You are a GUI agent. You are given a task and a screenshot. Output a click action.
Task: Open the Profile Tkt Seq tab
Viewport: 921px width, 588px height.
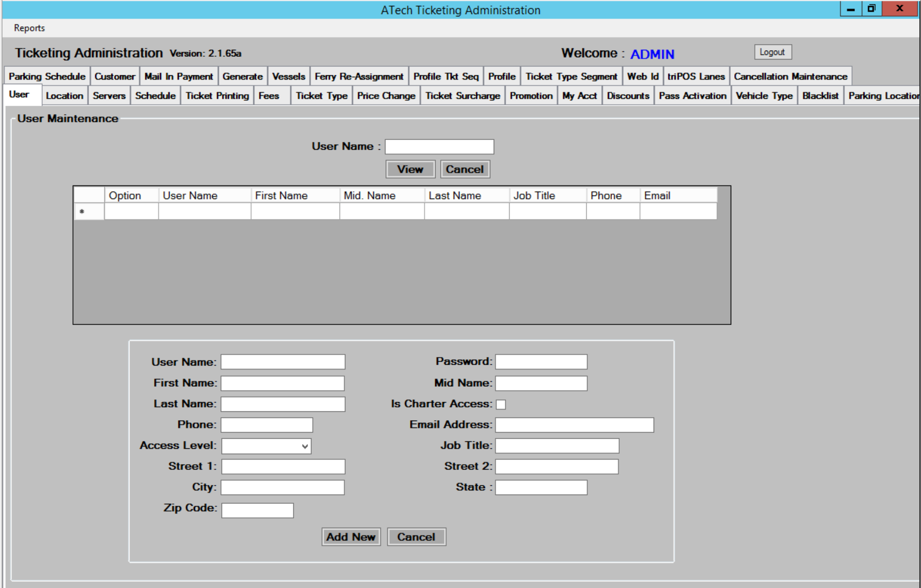[x=446, y=76]
